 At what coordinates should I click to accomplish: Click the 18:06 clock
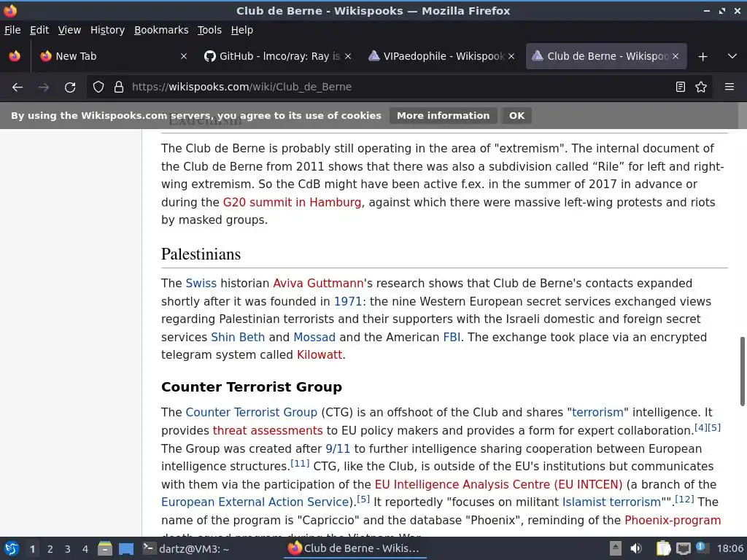(x=729, y=549)
